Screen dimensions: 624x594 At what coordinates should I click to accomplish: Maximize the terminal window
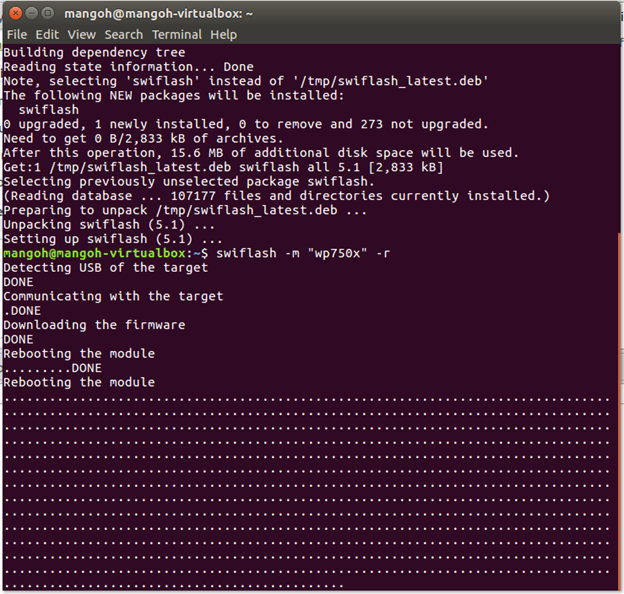coord(48,14)
